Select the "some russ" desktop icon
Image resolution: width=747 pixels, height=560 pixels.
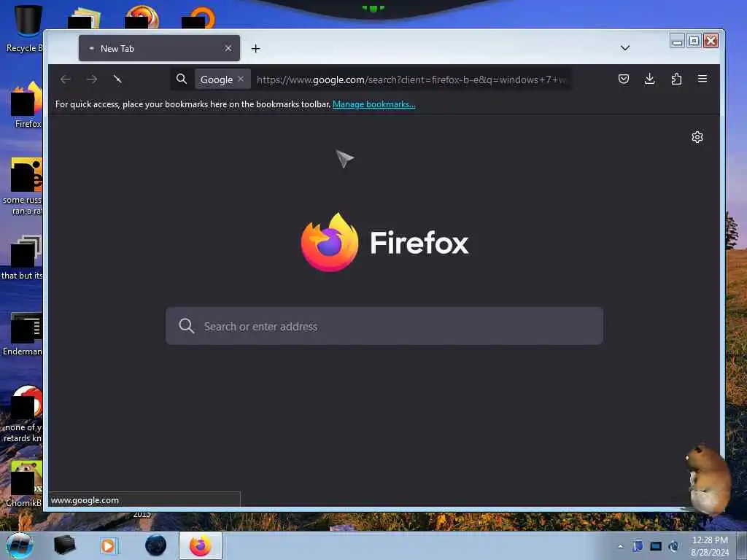pyautogui.click(x=23, y=186)
